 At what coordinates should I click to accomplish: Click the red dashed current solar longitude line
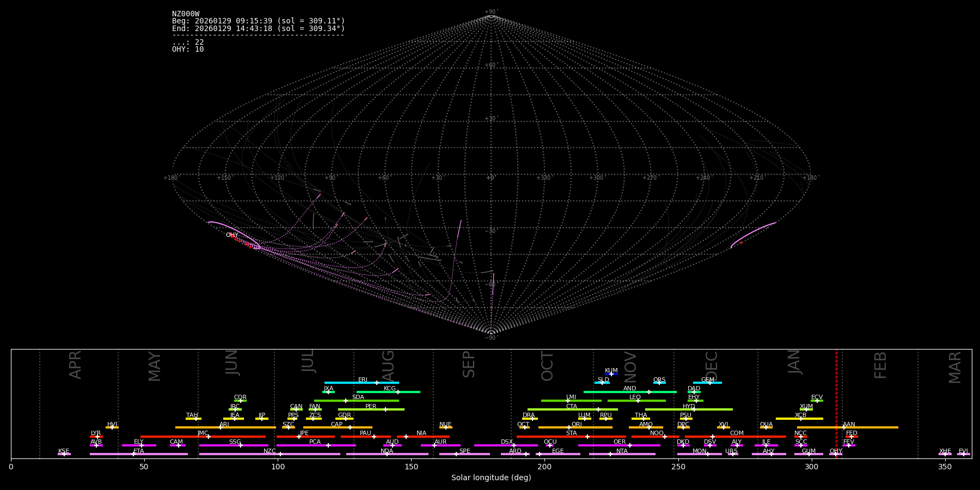pos(836,403)
